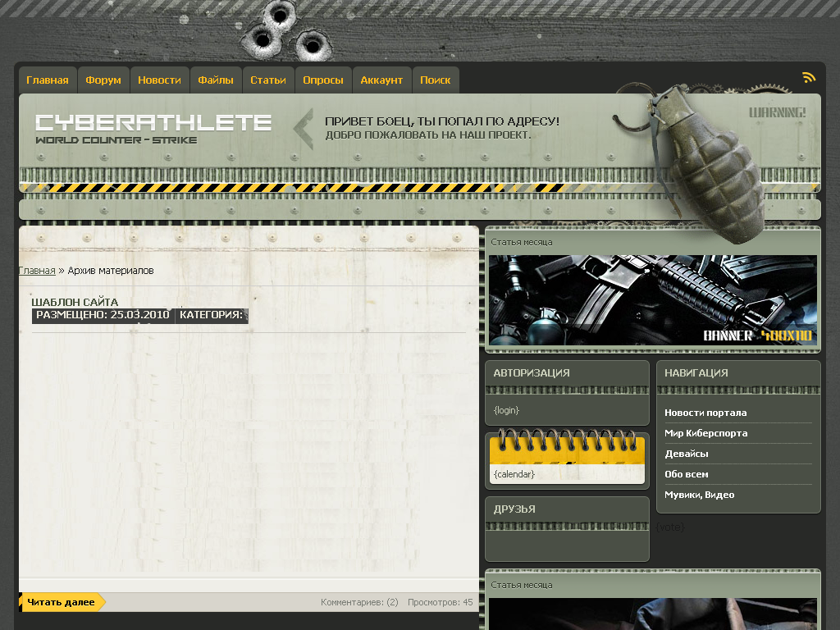
Task: Select the Опросы tab
Action: (322, 80)
